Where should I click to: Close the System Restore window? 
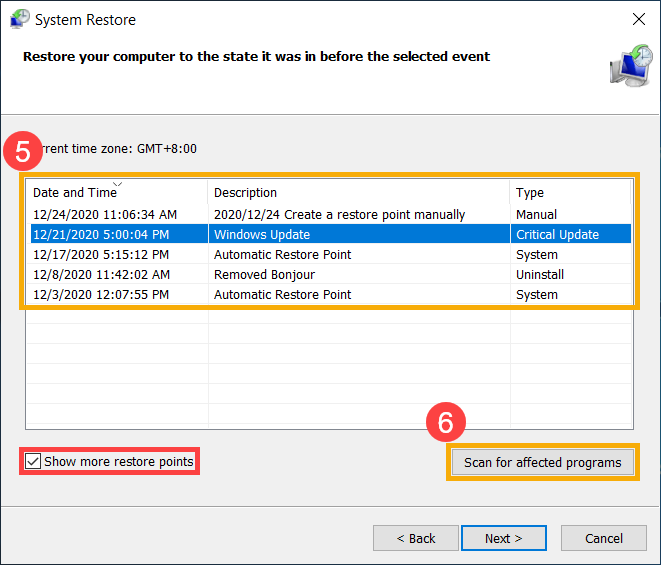click(x=638, y=19)
